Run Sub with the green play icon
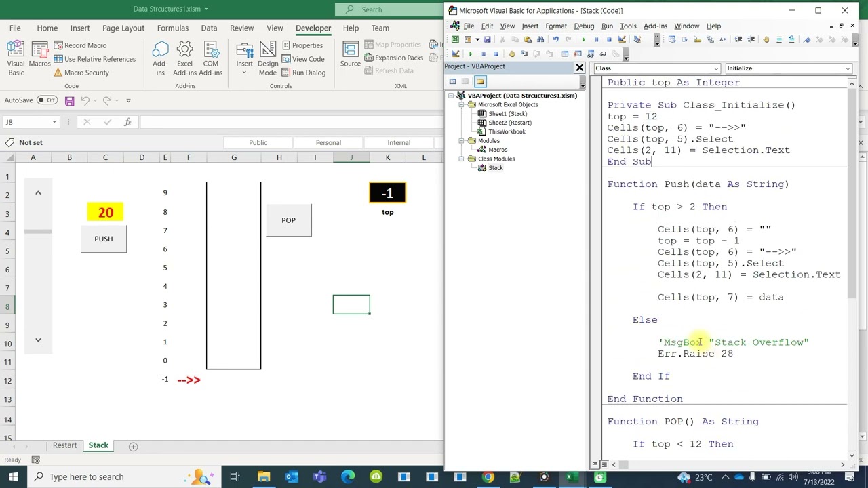Screen dimensions: 868x488 coord(583,39)
